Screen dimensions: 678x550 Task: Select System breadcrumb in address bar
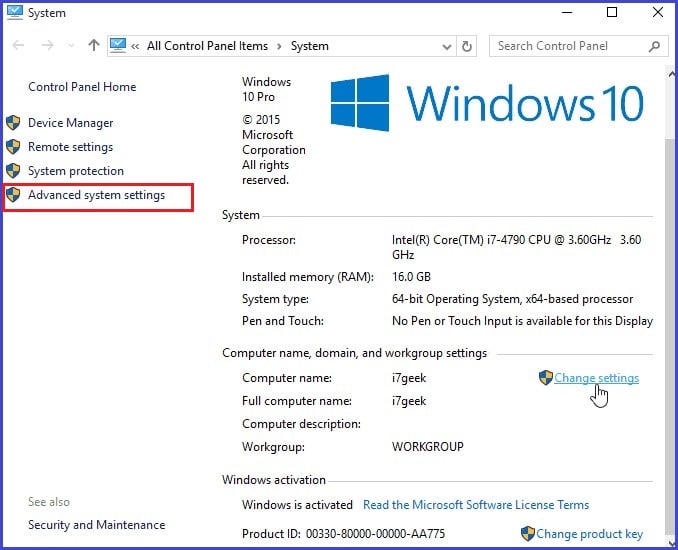(x=310, y=46)
